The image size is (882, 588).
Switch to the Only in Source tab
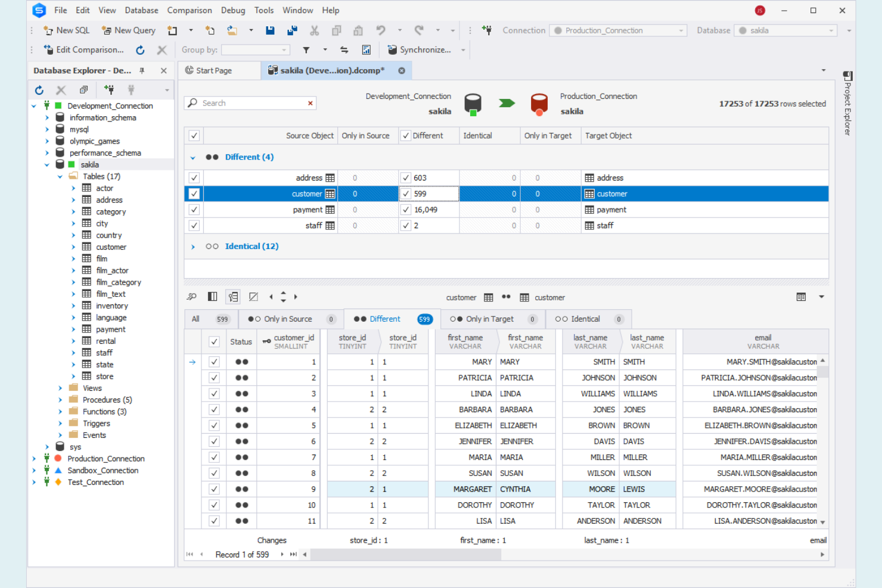point(286,319)
